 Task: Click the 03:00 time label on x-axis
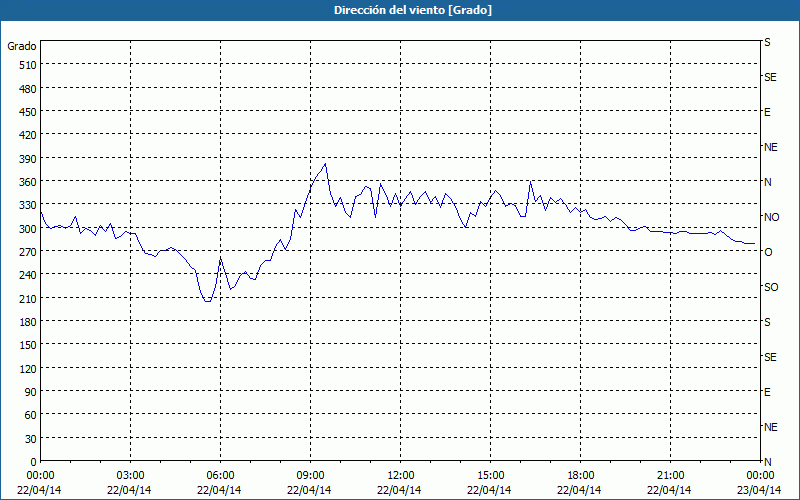tap(130, 476)
